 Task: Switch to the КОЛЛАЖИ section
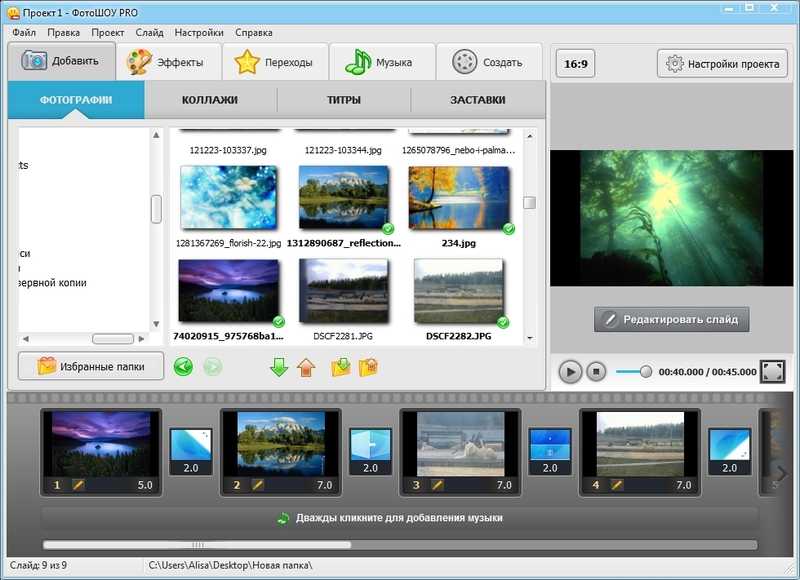pyautogui.click(x=210, y=100)
